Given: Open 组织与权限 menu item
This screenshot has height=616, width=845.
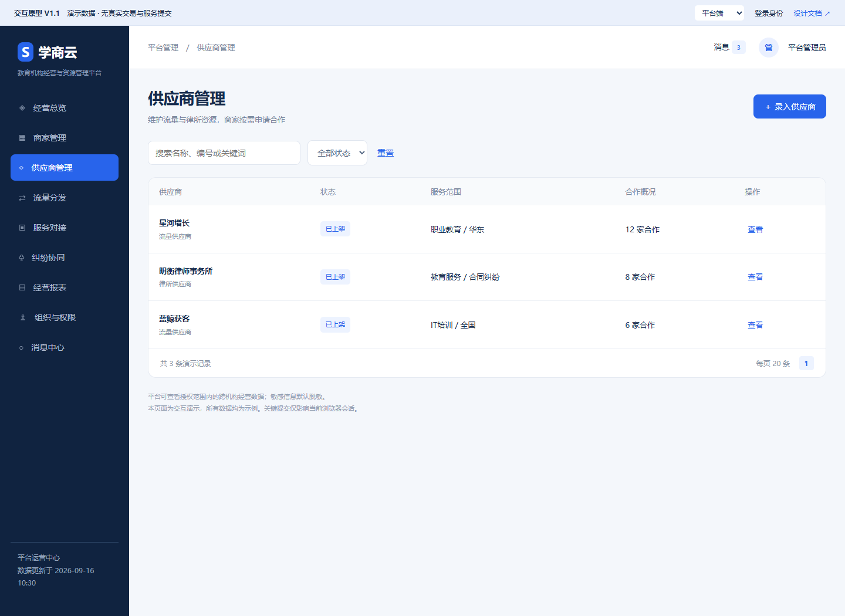Looking at the screenshot, I should (x=65, y=317).
